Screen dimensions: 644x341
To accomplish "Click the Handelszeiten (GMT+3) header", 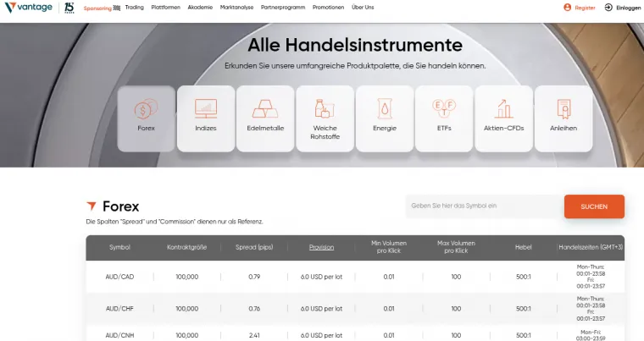I will pos(591,247).
